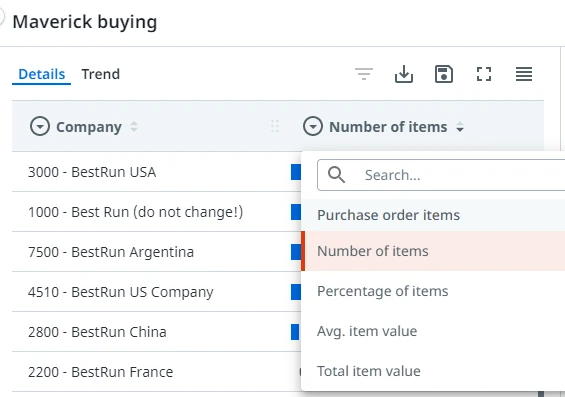Select the 2800 - BestRun China row
Image resolution: width=565 pixels, height=397 pixels.
tap(156, 332)
